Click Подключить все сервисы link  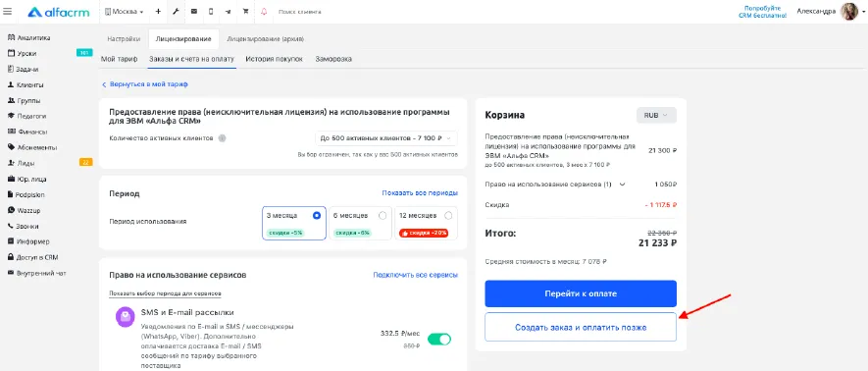point(415,275)
